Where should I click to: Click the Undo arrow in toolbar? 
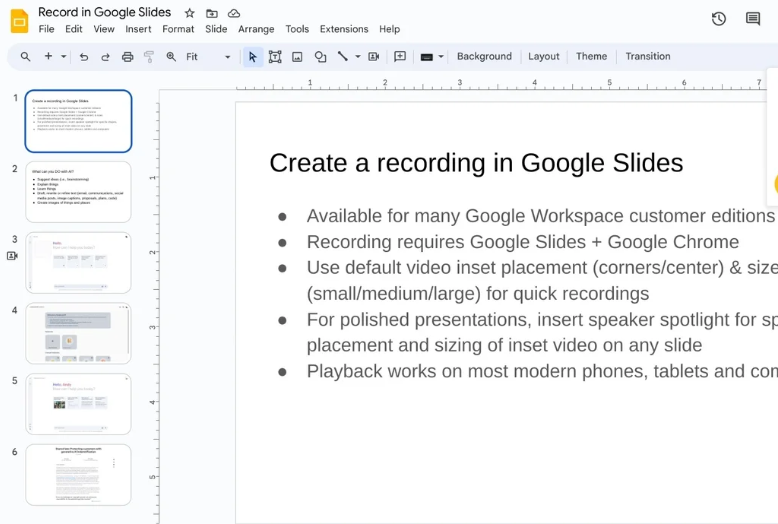pos(84,57)
